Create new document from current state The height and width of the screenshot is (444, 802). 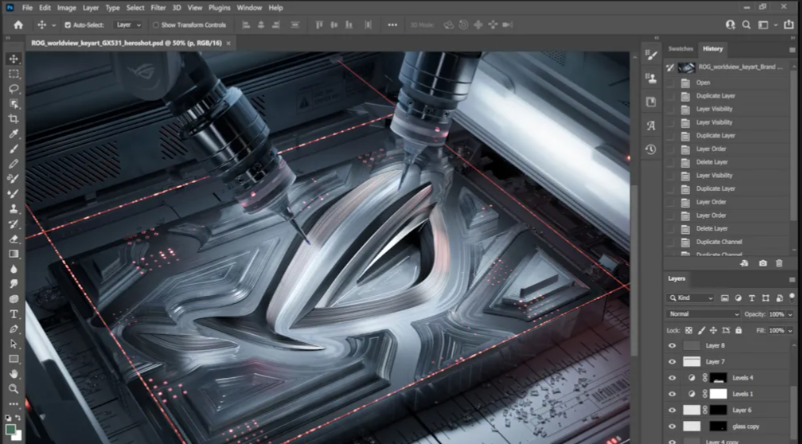[x=745, y=263]
